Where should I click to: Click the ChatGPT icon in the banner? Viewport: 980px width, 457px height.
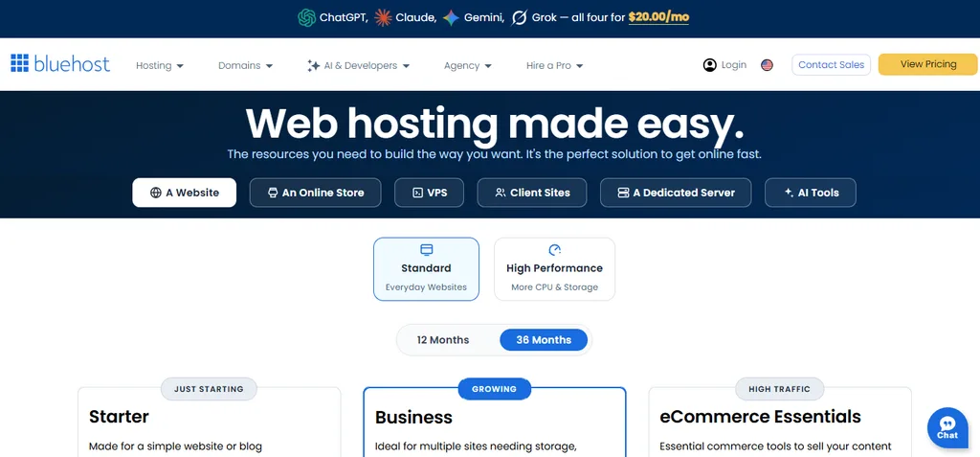(x=306, y=17)
